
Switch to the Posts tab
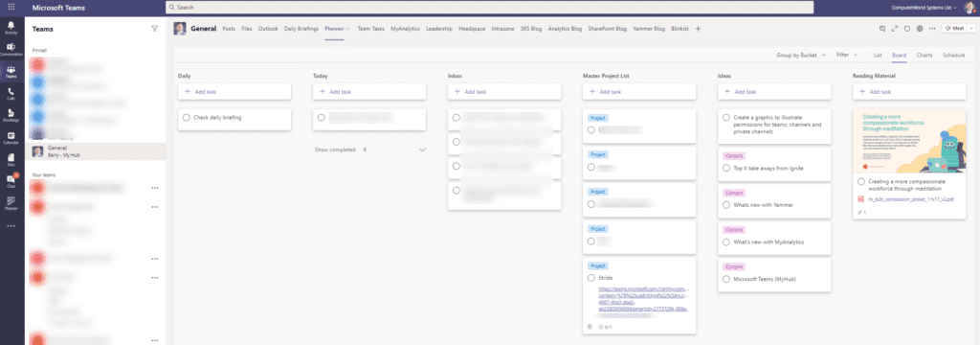click(x=229, y=28)
